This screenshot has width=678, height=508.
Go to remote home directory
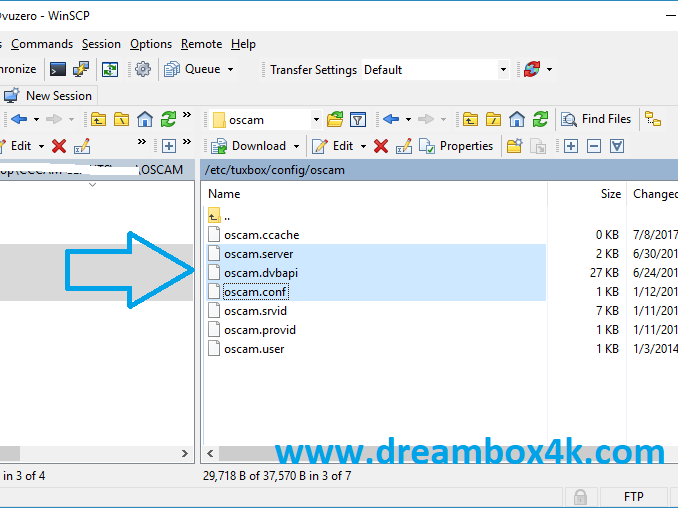[x=517, y=119]
